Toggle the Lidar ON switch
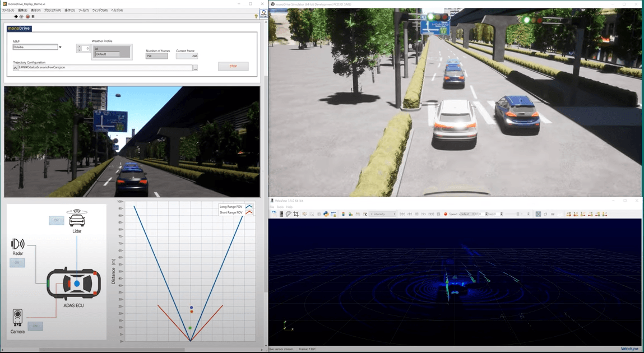This screenshot has width=644, height=353. tap(56, 221)
